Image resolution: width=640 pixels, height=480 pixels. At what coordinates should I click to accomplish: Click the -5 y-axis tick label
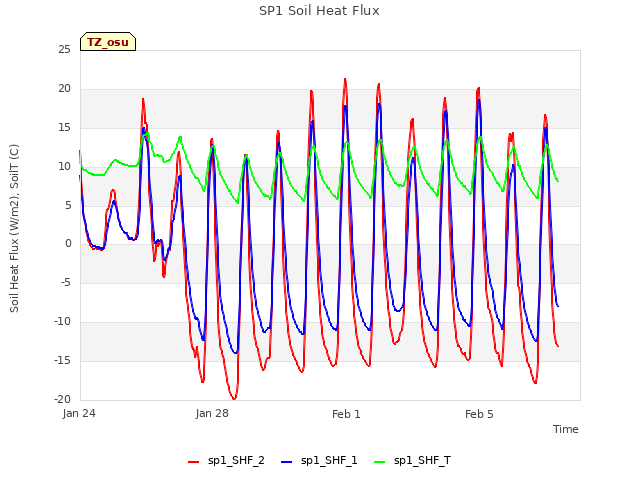pos(66,282)
